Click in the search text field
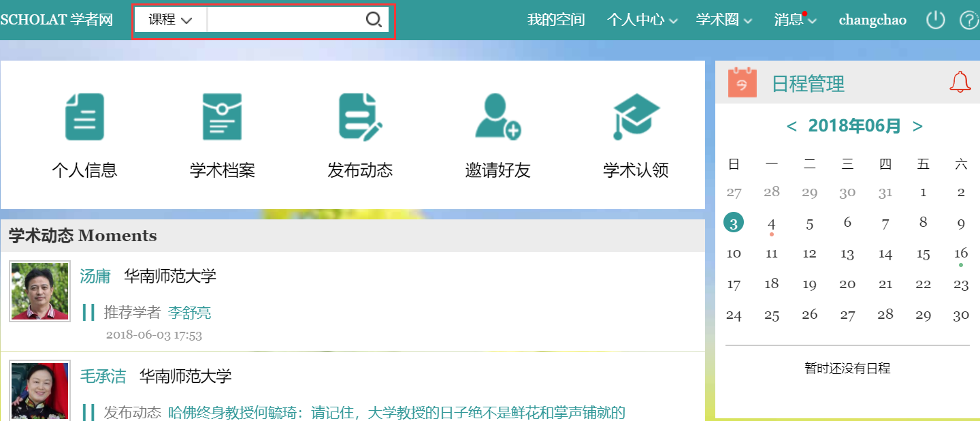The width and height of the screenshot is (980, 421). (286, 20)
